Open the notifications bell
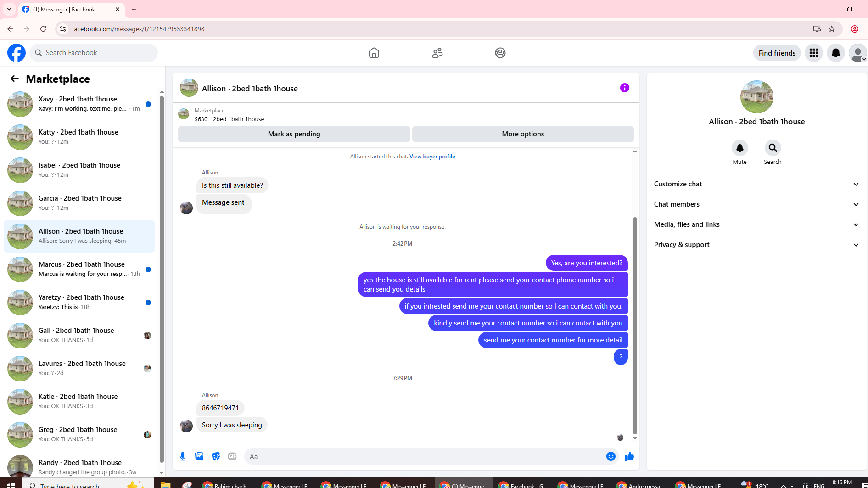This screenshot has width=868, height=488. point(836,53)
